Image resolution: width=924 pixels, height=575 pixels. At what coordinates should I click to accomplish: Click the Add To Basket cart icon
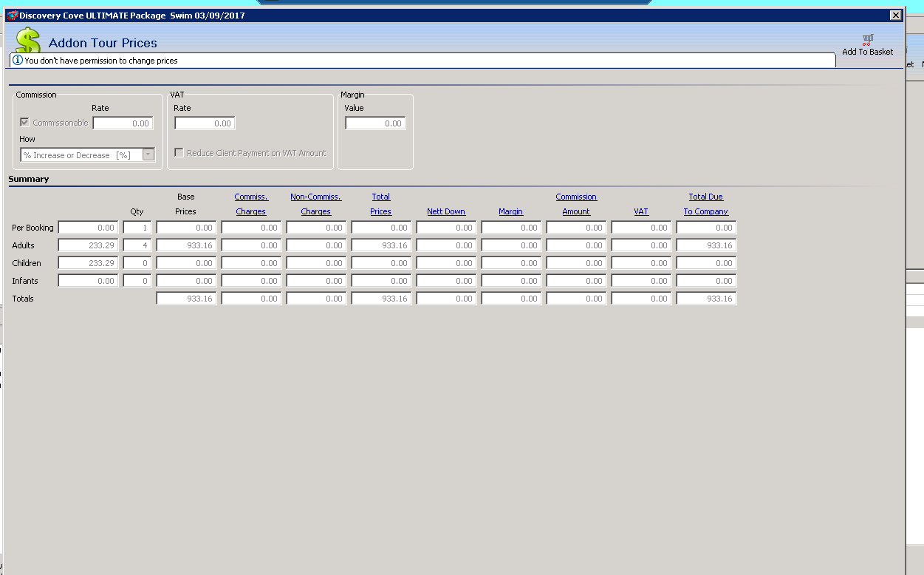pyautogui.click(x=868, y=39)
